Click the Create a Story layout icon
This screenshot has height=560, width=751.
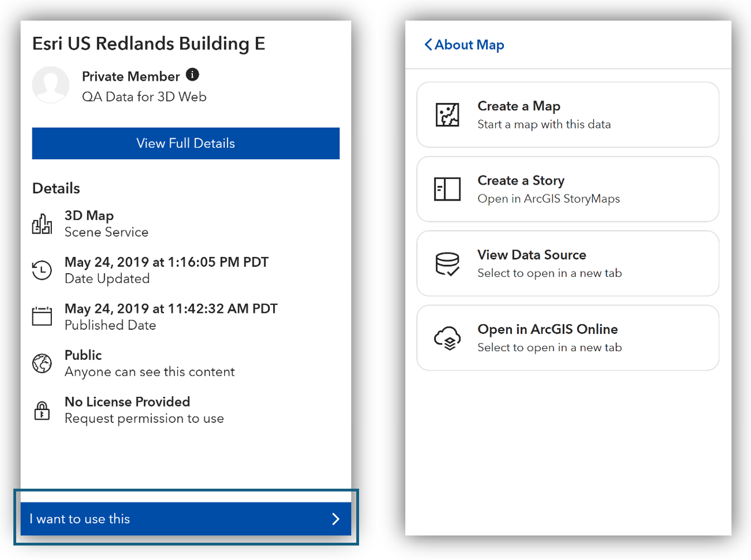click(x=447, y=189)
